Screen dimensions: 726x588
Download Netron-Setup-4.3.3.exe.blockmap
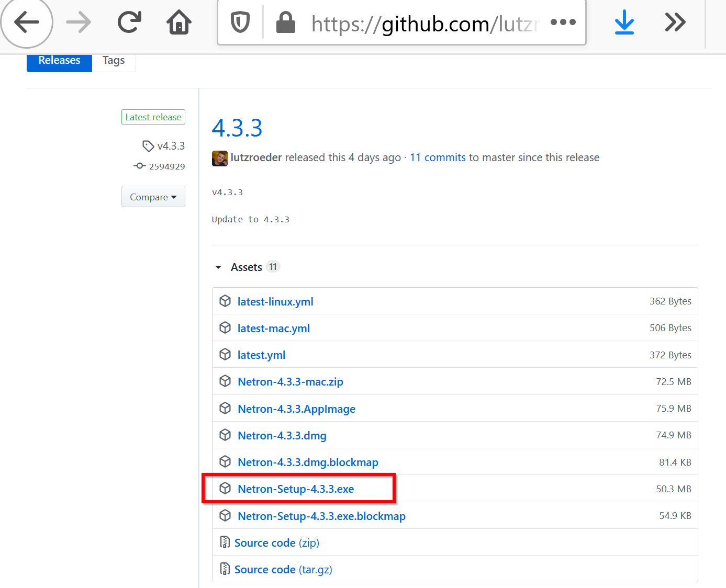pyautogui.click(x=321, y=516)
